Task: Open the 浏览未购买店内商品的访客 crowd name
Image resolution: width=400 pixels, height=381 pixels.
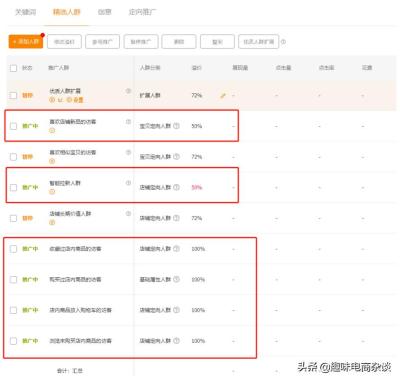Action: 80,341
